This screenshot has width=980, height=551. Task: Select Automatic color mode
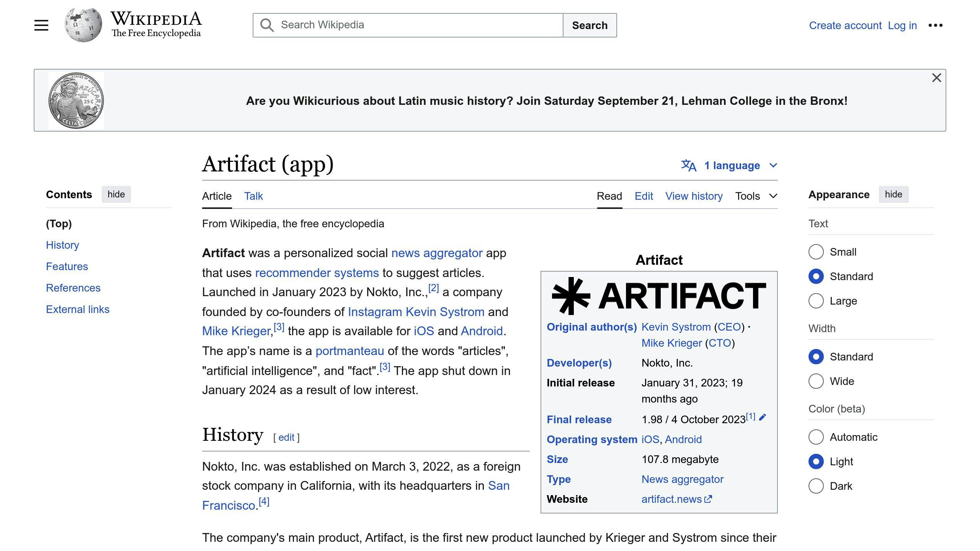click(x=816, y=437)
